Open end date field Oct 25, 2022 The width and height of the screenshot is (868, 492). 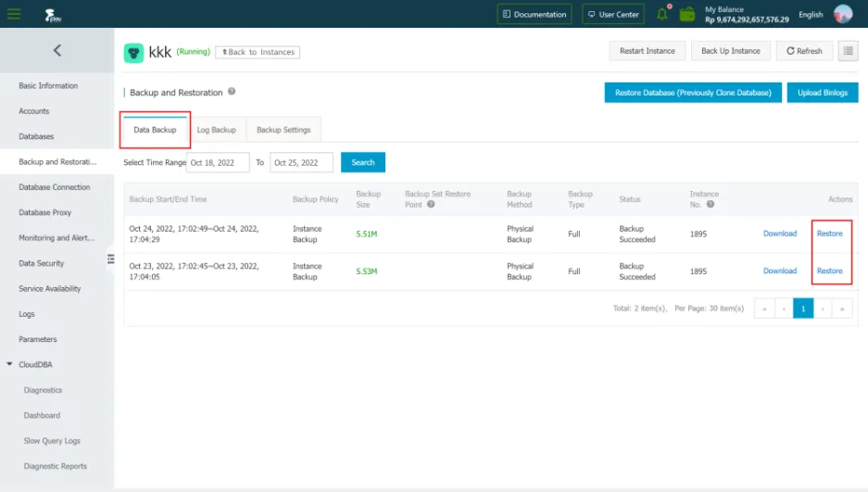coord(302,162)
